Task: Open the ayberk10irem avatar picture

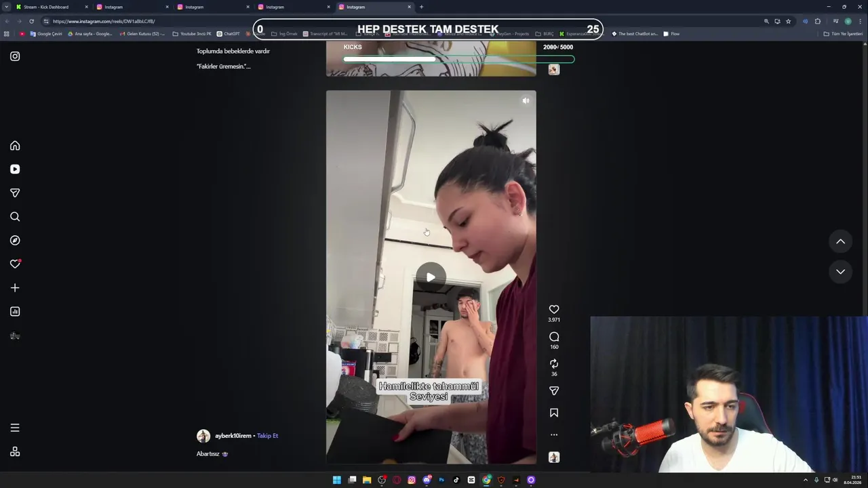Action: (203, 436)
